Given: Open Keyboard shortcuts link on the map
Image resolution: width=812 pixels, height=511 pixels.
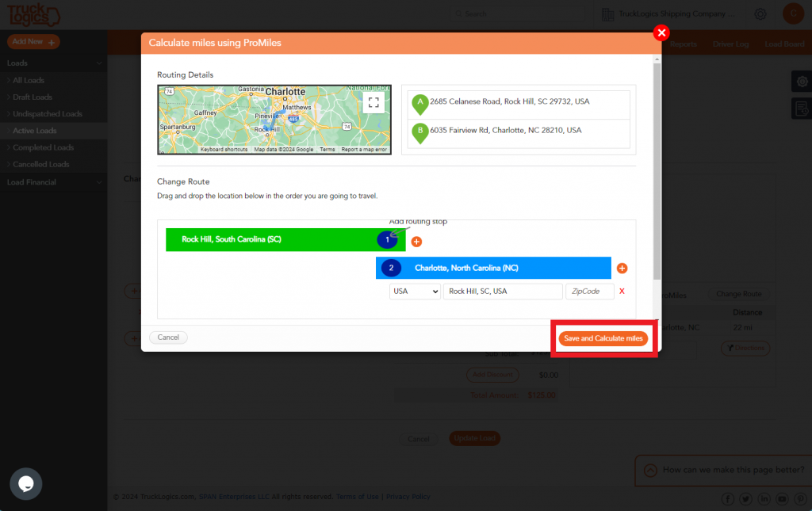Looking at the screenshot, I should click(224, 150).
